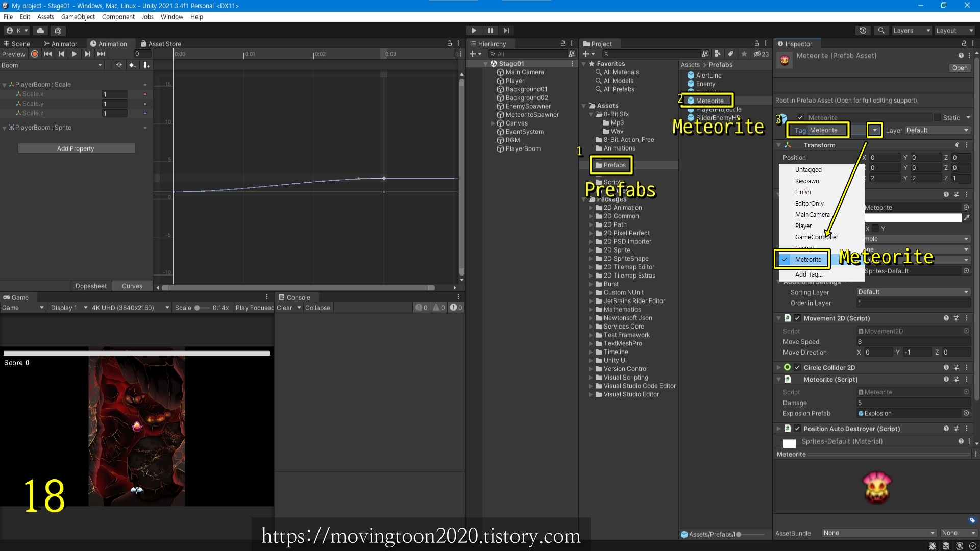Click the filter by selection icon
Screen dimensions: 980x551
click(119, 65)
